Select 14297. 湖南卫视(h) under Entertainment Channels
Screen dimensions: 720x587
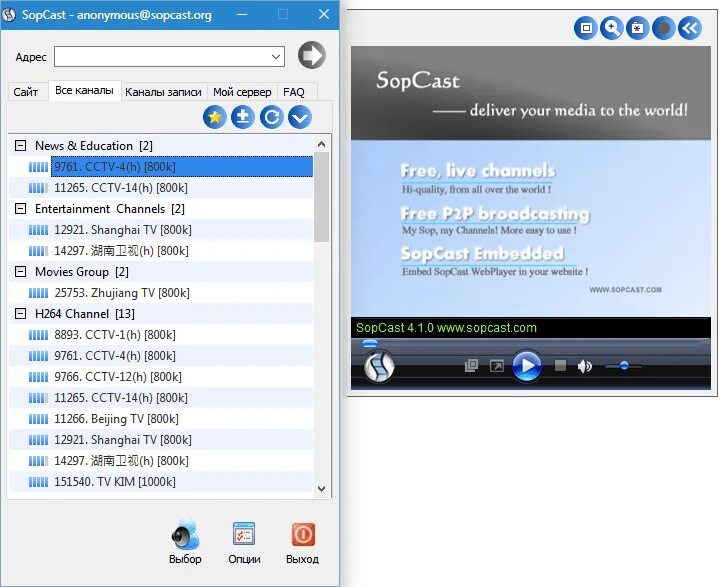161,251
